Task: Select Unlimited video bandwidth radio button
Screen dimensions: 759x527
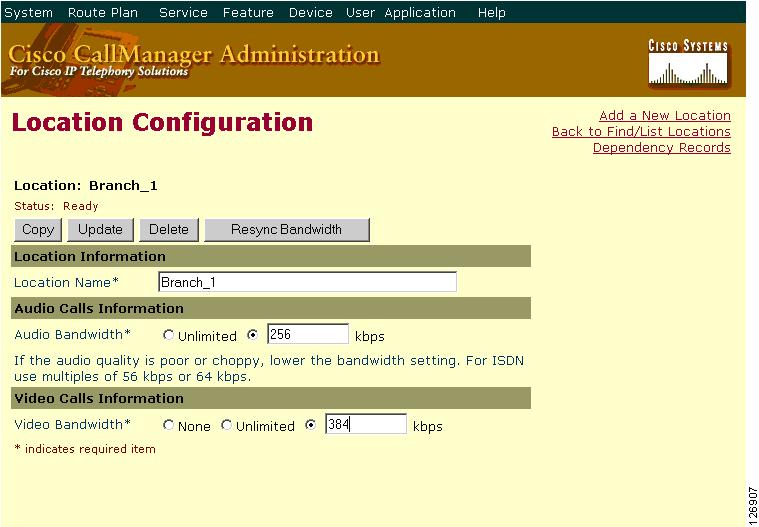Action: click(x=226, y=425)
